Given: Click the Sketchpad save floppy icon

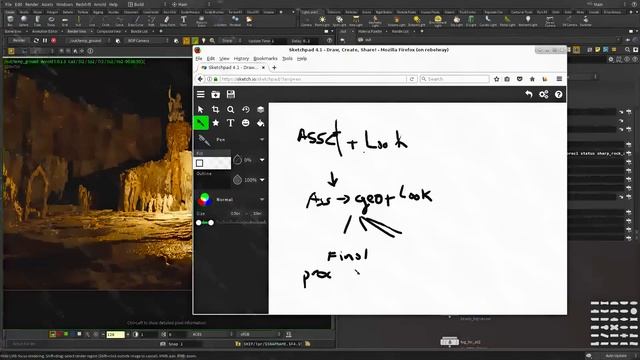Looking at the screenshot, I should tap(231, 94).
